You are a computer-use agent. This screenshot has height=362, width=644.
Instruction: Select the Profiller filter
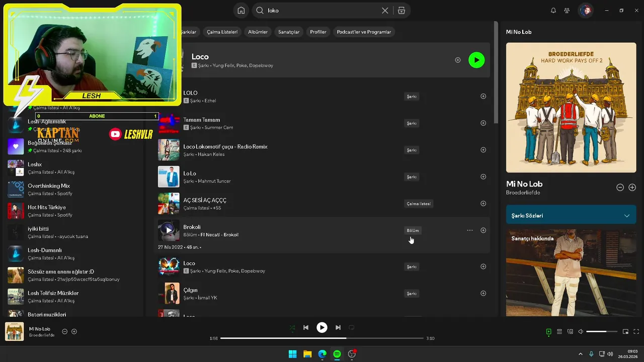click(x=318, y=32)
